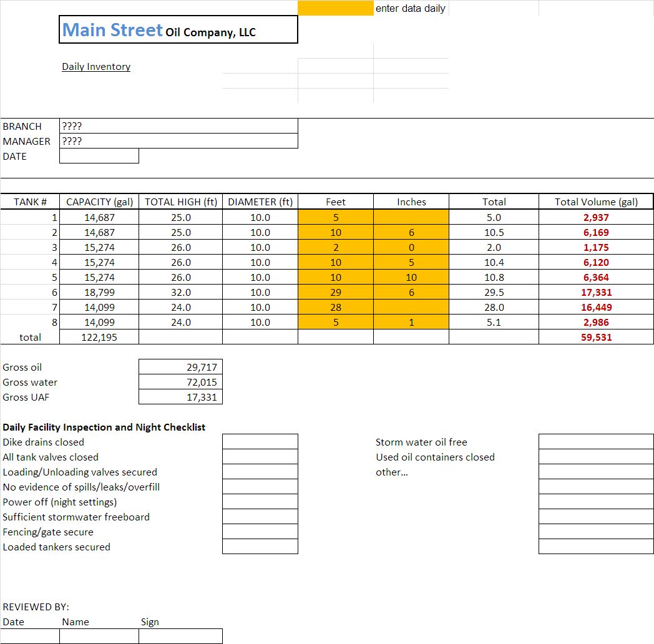
Task: Select the Gross oil value cell
Action: tap(180, 367)
